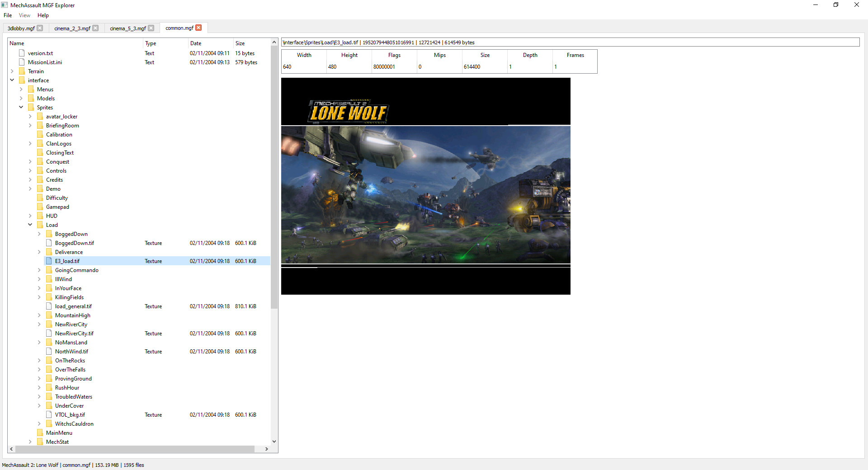This screenshot has width=868, height=470.
Task: Expand the avatar_locker folder
Action: point(30,117)
